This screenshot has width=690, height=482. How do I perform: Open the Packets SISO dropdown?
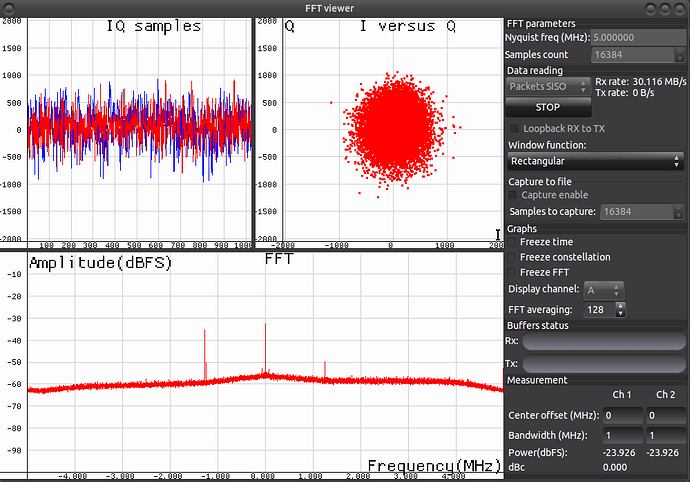[546, 87]
